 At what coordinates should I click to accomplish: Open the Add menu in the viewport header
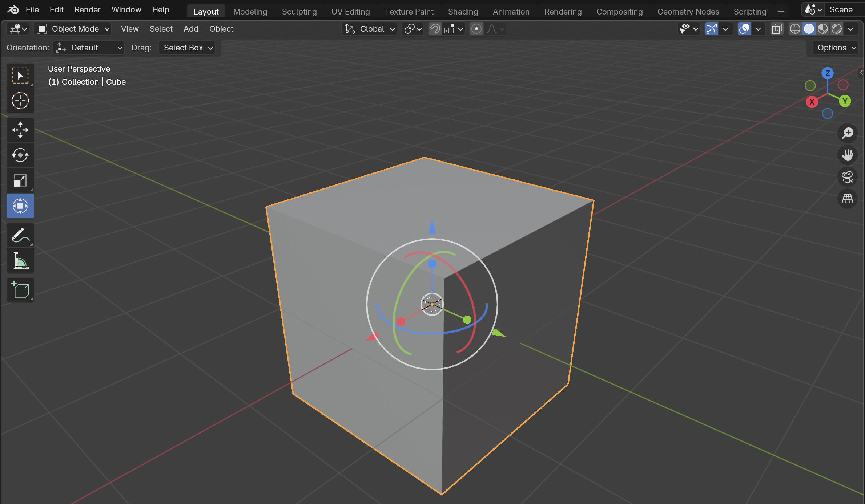pos(191,29)
